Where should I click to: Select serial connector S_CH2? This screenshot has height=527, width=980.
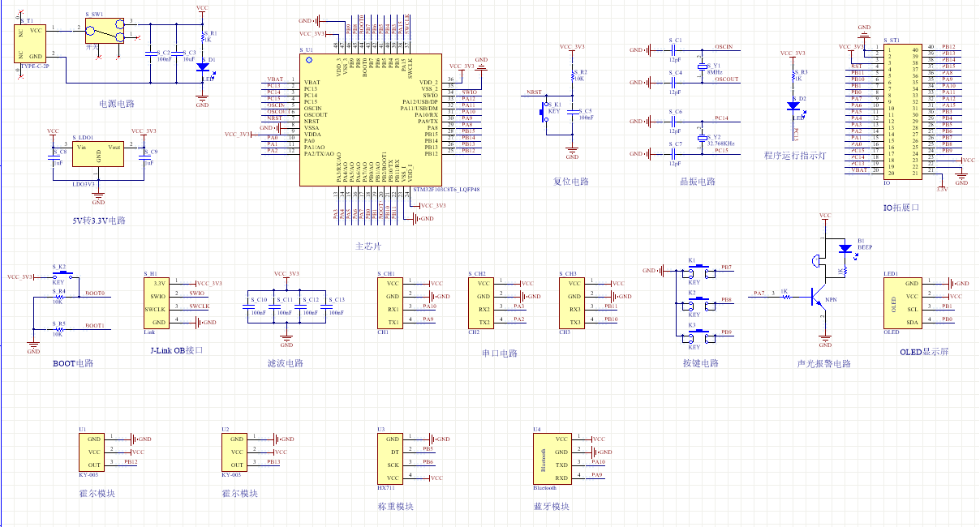coord(481,303)
